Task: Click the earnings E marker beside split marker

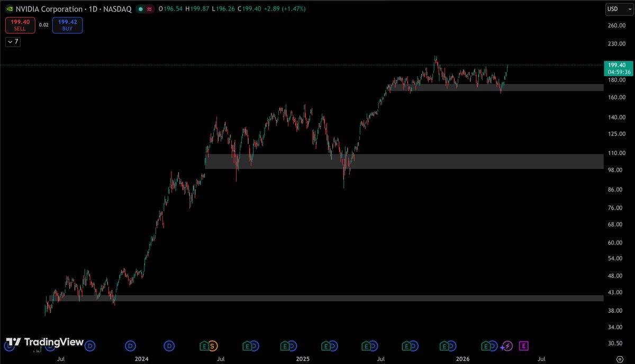Action: pos(204,346)
